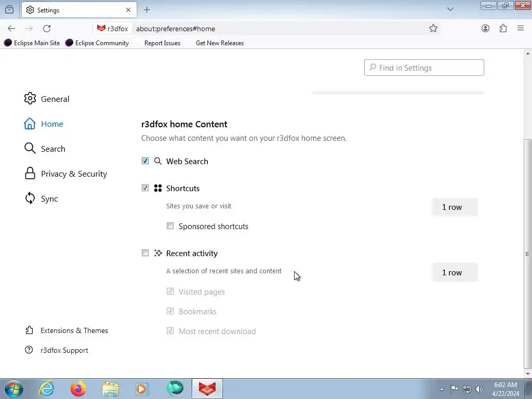The height and width of the screenshot is (399, 532).
Task: Click the r3dfox taskbar icon
Action: click(x=207, y=389)
